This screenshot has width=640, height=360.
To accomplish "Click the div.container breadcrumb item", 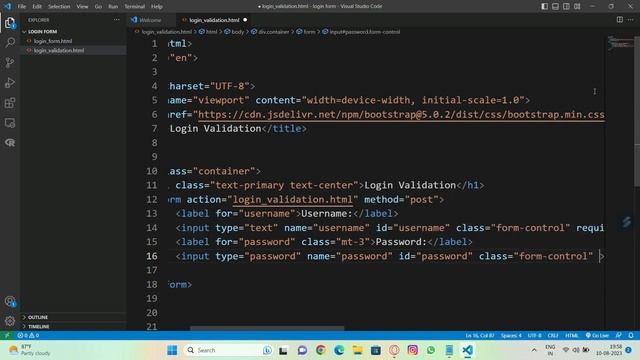I will 273,32.
